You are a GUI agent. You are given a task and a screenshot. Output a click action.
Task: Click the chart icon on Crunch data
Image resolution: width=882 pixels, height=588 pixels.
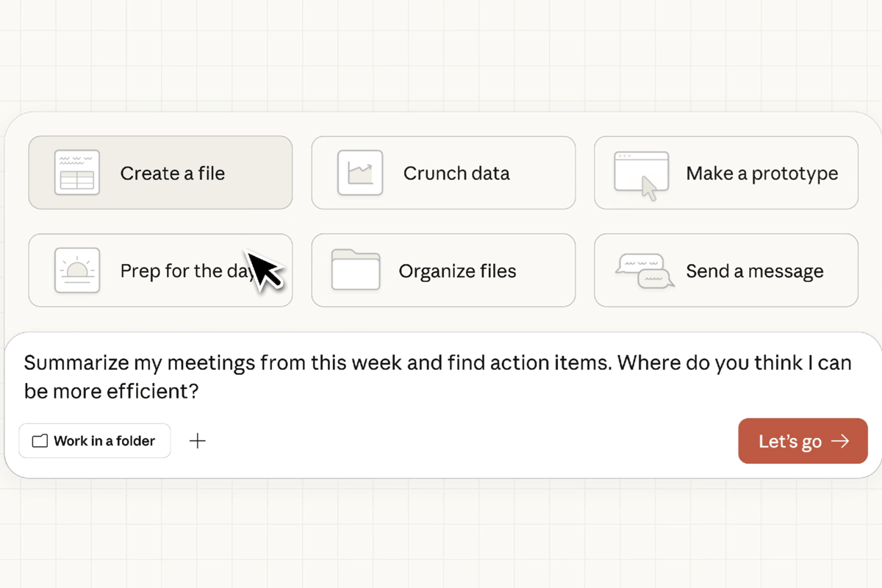(x=360, y=173)
